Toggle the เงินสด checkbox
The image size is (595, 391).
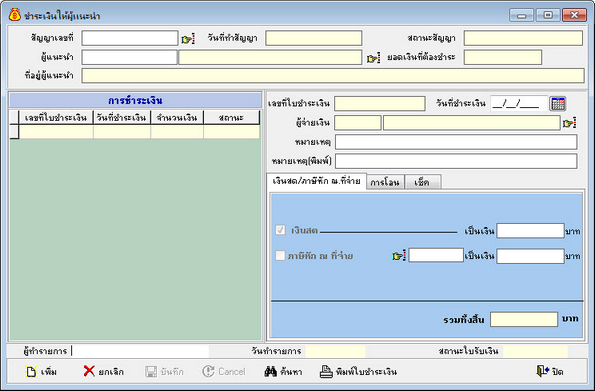[x=280, y=230]
